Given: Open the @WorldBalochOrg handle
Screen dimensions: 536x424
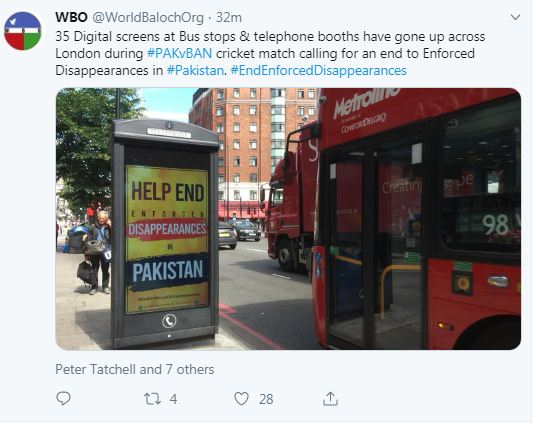Looking at the screenshot, I should 148,17.
